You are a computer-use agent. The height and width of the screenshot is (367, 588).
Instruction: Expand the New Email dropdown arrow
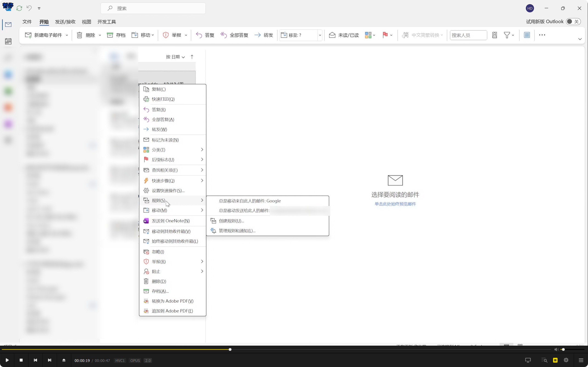[67, 35]
